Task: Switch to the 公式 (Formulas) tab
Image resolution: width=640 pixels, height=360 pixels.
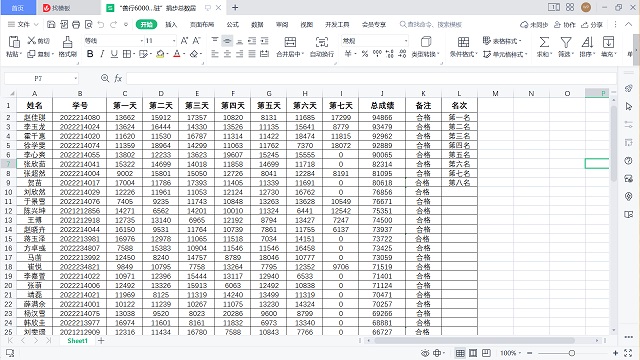Action: pos(233,24)
